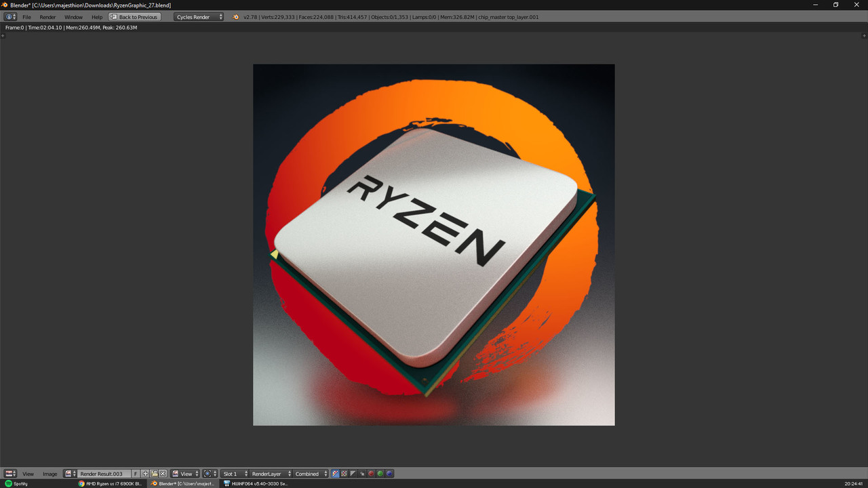This screenshot has height=488, width=868.
Task: Click the open image folder icon
Action: coord(154,474)
